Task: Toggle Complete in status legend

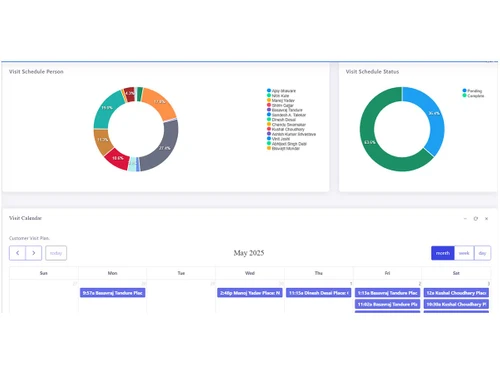Action: click(x=473, y=96)
